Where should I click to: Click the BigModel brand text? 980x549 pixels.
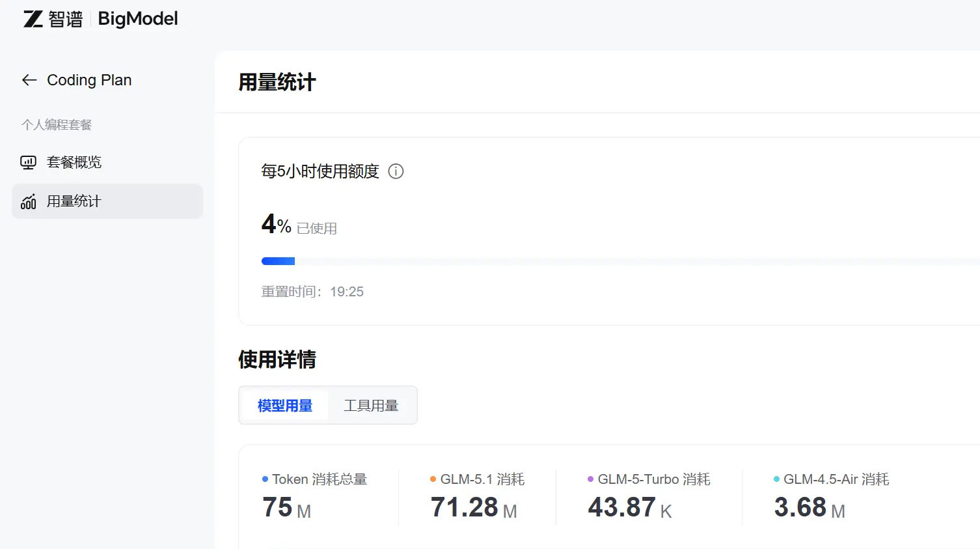pyautogui.click(x=138, y=19)
